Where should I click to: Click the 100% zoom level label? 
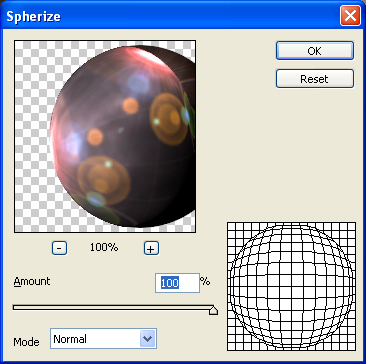point(104,247)
